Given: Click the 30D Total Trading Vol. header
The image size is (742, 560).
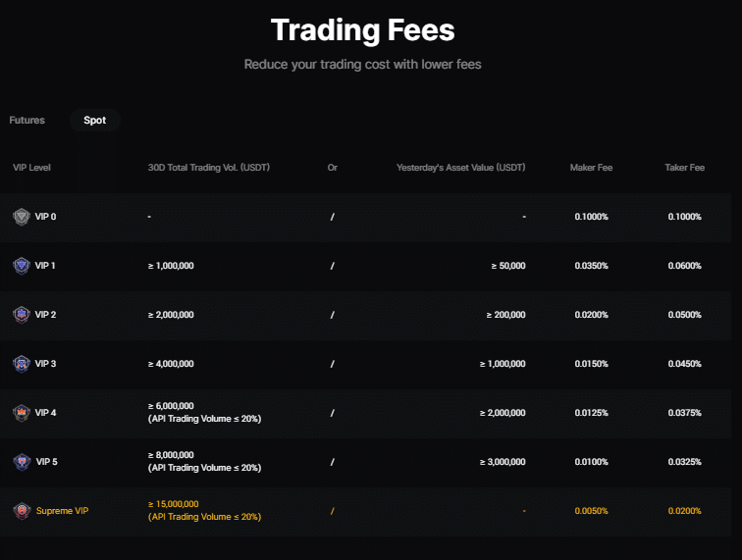Looking at the screenshot, I should coord(209,168).
